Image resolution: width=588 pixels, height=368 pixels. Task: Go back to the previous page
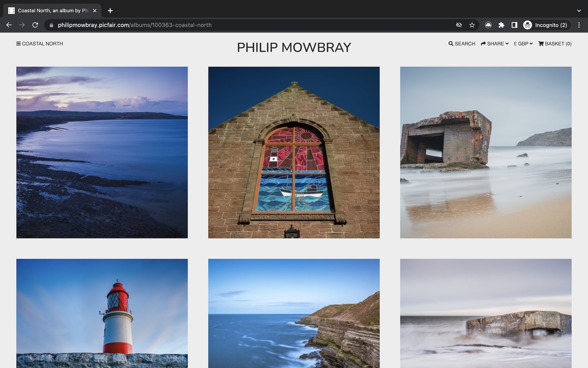point(9,25)
